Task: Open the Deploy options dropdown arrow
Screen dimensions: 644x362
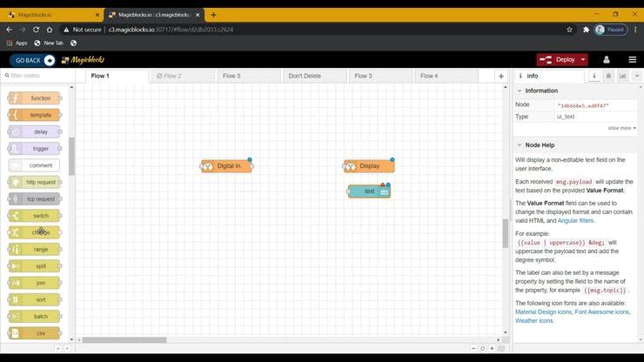Action: point(582,59)
